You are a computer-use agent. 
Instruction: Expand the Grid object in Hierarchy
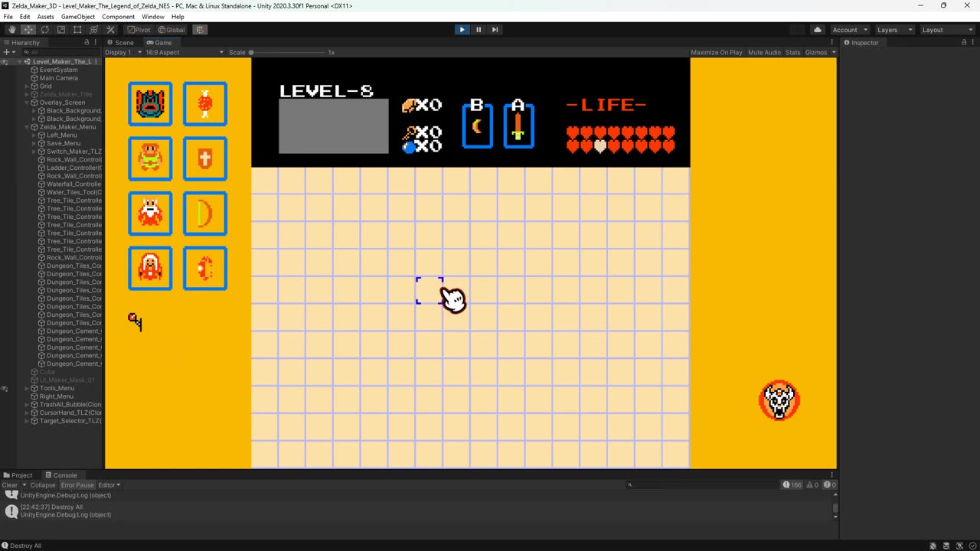click(28, 86)
